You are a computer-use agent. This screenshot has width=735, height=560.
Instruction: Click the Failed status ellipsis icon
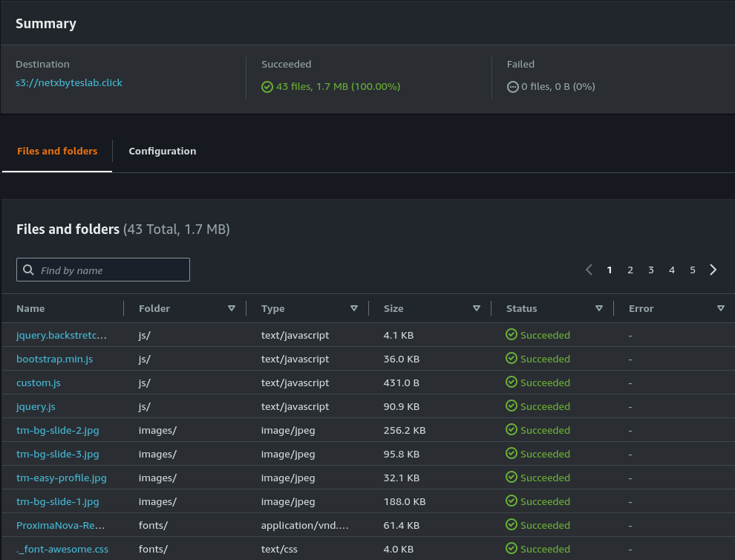pyautogui.click(x=512, y=87)
